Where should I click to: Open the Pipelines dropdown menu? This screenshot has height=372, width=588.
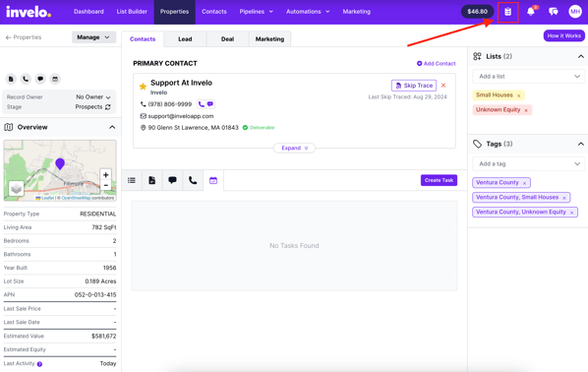256,12
